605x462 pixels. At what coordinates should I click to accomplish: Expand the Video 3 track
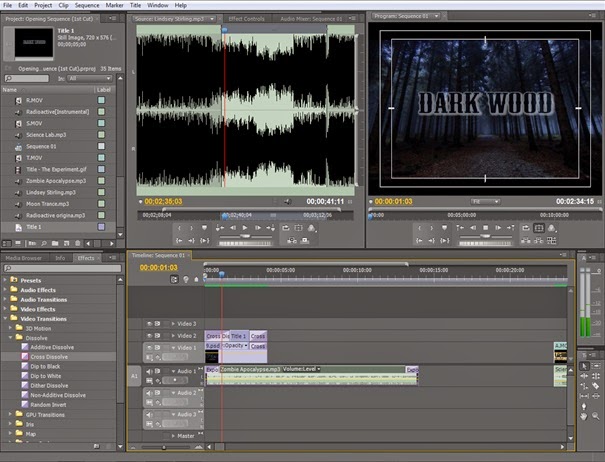click(x=173, y=324)
